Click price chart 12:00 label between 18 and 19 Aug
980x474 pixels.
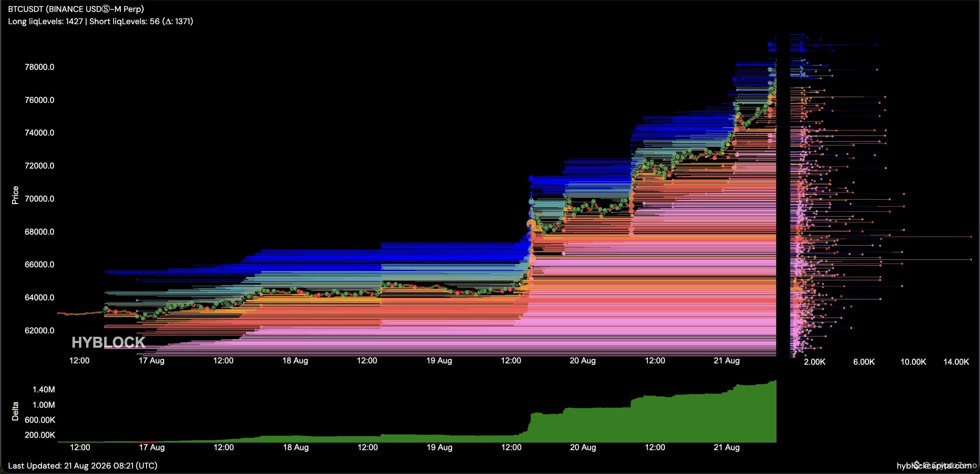(x=367, y=361)
